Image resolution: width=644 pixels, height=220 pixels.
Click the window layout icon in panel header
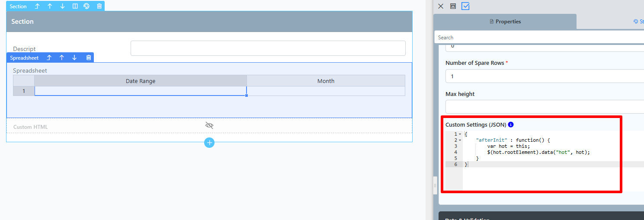453,6
